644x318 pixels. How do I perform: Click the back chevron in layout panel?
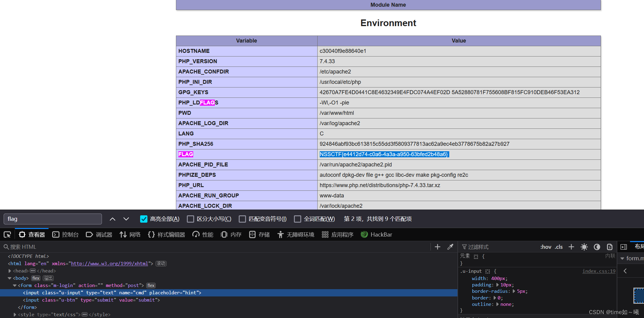click(x=625, y=271)
